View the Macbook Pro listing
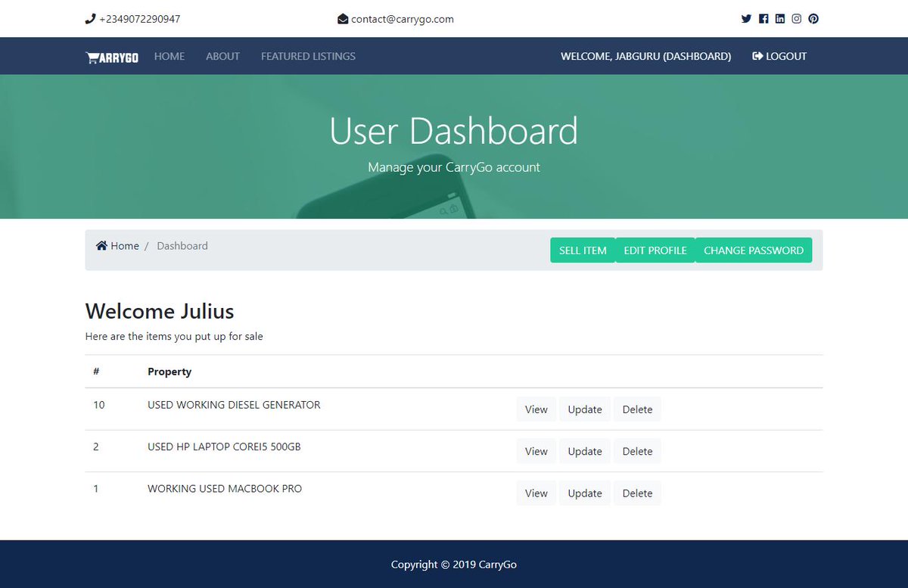 point(536,493)
